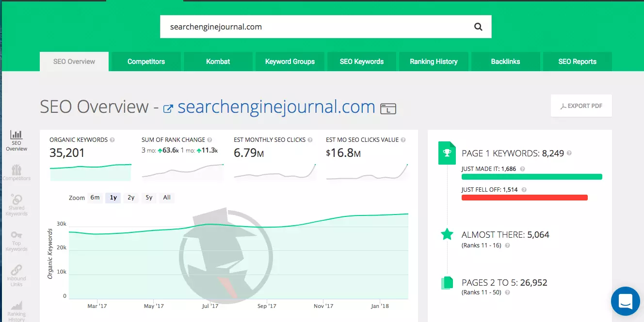Click the help icon next to Organic Keywords
Screen dimensions: 644x322
click(113, 140)
